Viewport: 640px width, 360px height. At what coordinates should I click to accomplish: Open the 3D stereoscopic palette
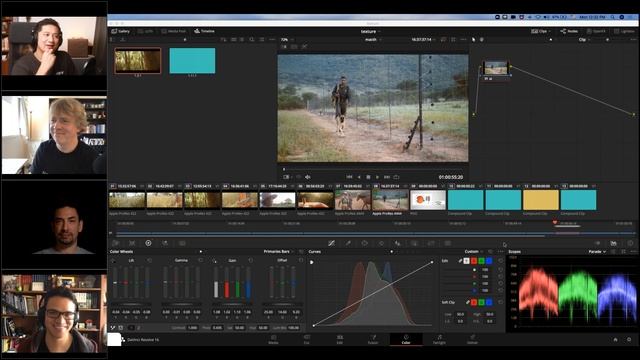coord(448,243)
